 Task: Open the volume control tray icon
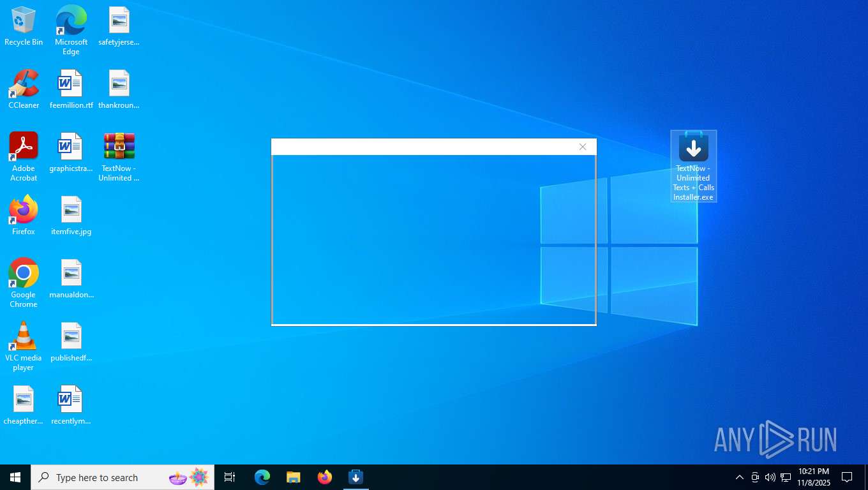(x=770, y=477)
